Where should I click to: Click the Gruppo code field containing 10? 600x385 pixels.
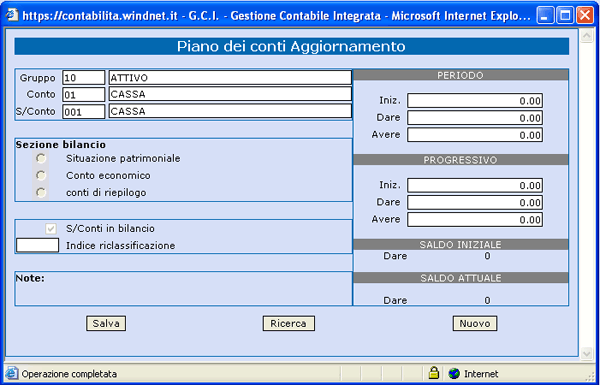[83, 78]
